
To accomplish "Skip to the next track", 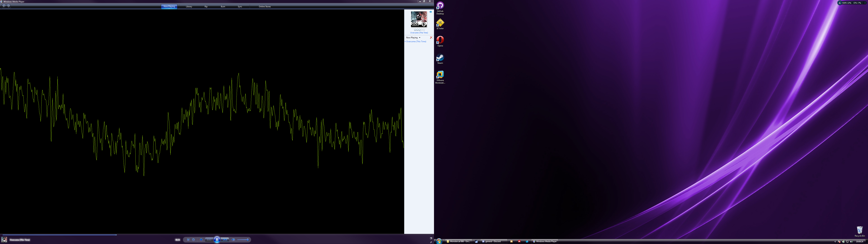I will click(x=225, y=240).
